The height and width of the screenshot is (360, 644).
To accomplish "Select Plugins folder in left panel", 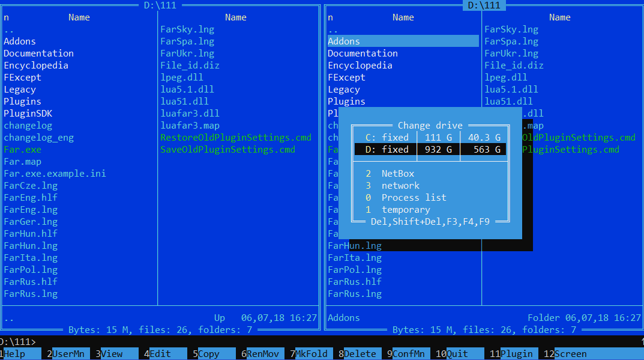I will tap(23, 102).
